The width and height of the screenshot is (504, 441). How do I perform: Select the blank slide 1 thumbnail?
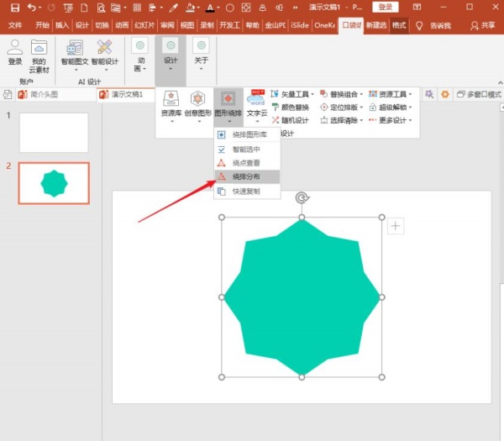(54, 132)
